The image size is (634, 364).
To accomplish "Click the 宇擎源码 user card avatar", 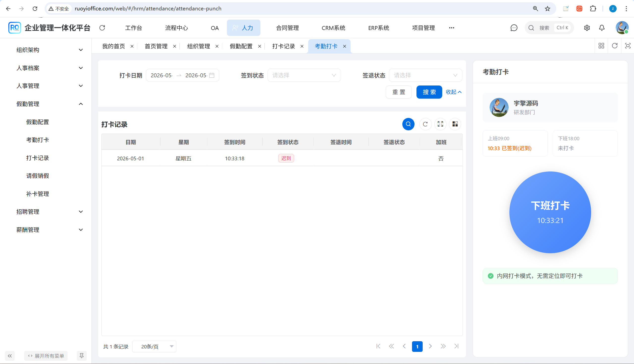I will [499, 107].
